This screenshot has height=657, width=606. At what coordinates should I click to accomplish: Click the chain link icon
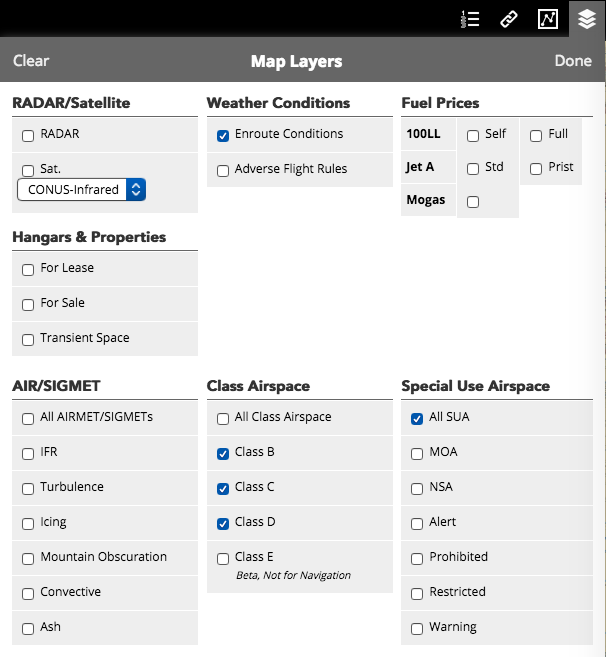[509, 19]
